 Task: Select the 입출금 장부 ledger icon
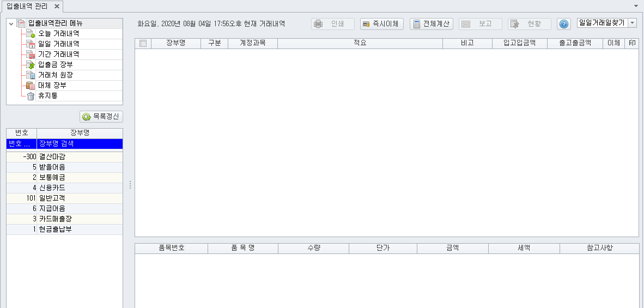31,65
